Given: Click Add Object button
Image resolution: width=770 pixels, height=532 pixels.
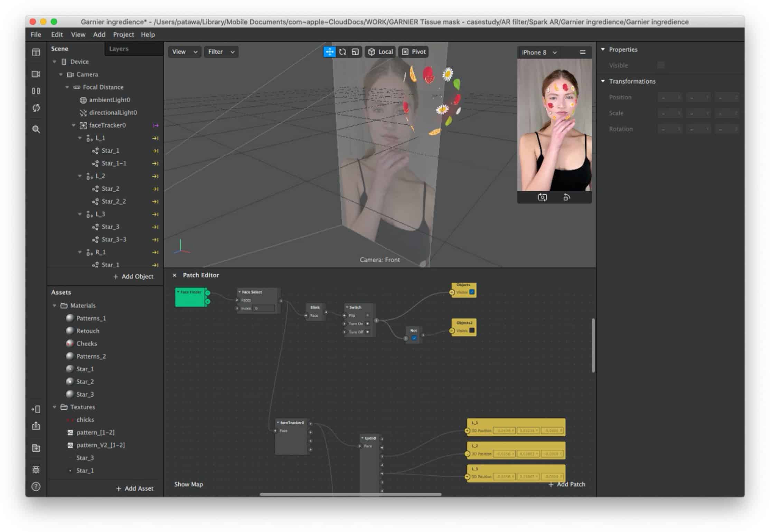Looking at the screenshot, I should (133, 277).
